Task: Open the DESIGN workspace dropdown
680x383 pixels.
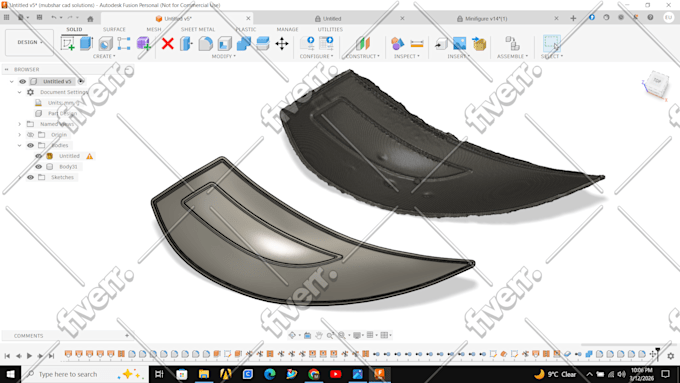Action: click(x=29, y=43)
